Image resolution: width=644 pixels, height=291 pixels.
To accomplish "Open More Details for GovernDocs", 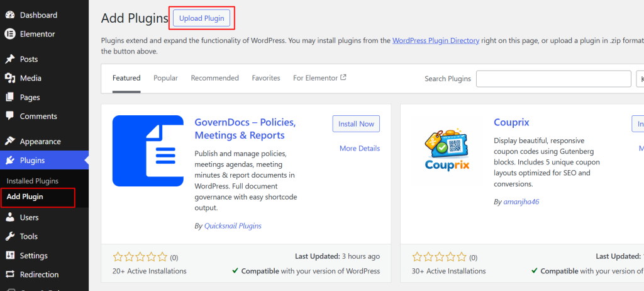I will pyautogui.click(x=360, y=148).
